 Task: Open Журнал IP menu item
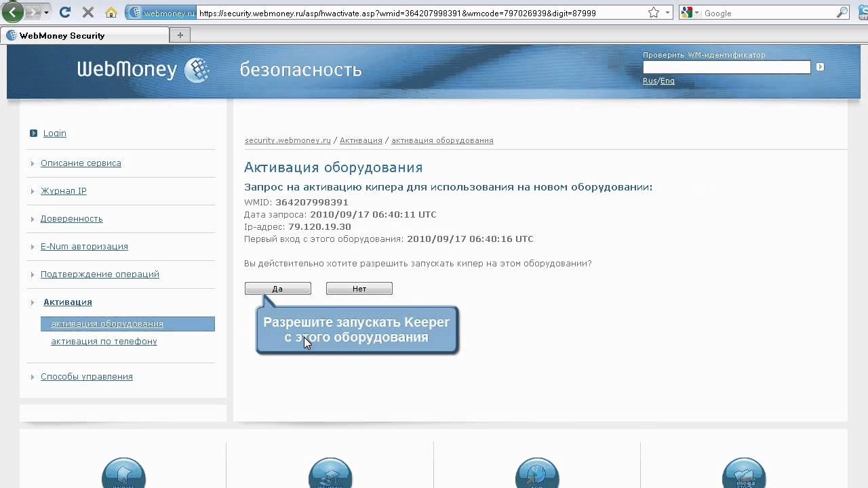pyautogui.click(x=64, y=191)
